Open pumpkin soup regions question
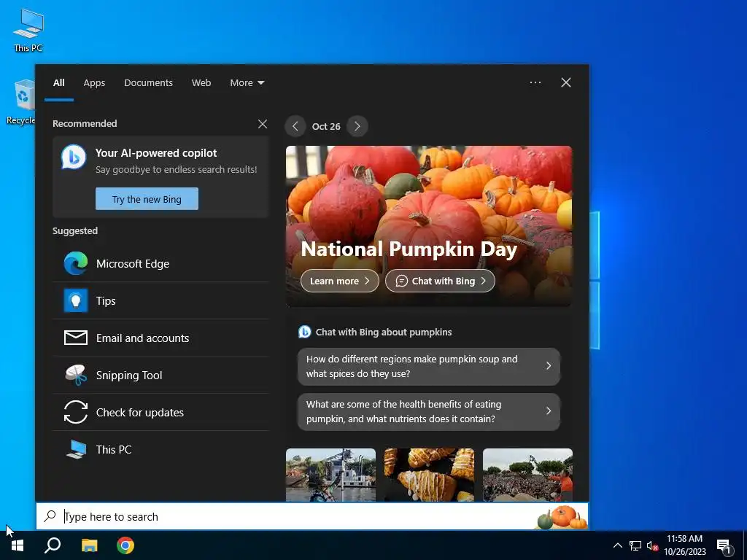747x560 pixels. 429,366
